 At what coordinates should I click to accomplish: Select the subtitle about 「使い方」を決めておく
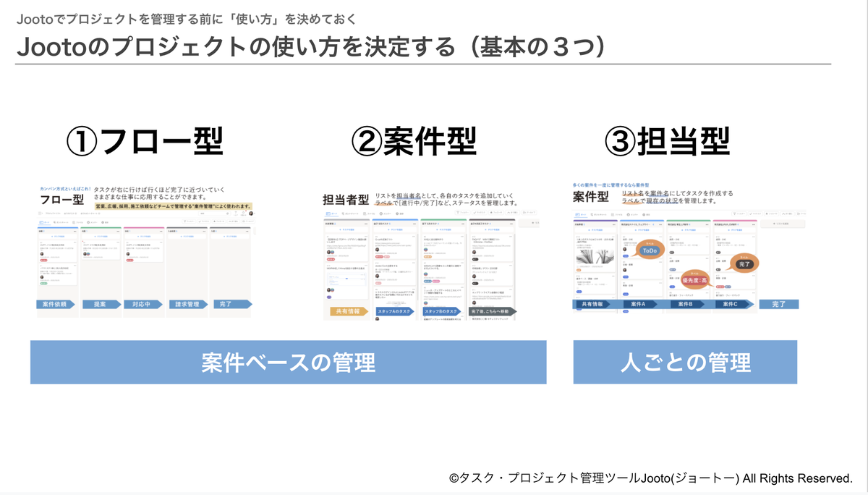(x=186, y=19)
